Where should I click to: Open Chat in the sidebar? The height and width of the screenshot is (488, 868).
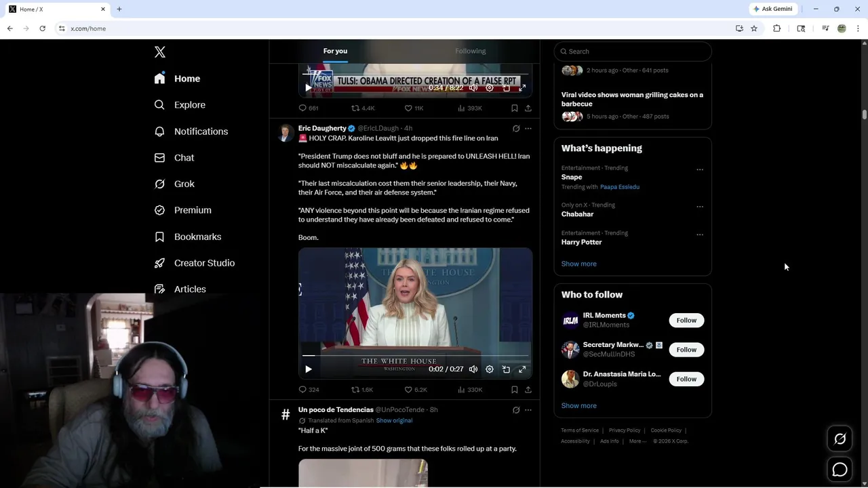coord(174,157)
